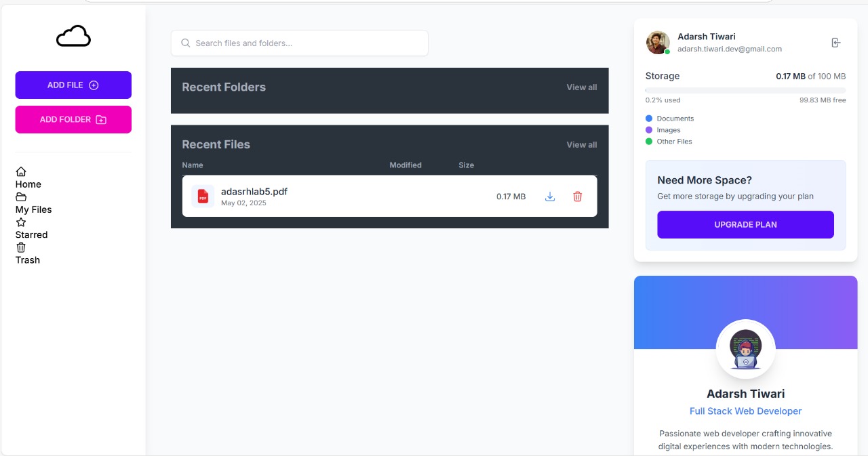Click the Starred star icon
The image size is (868, 456).
21,222
